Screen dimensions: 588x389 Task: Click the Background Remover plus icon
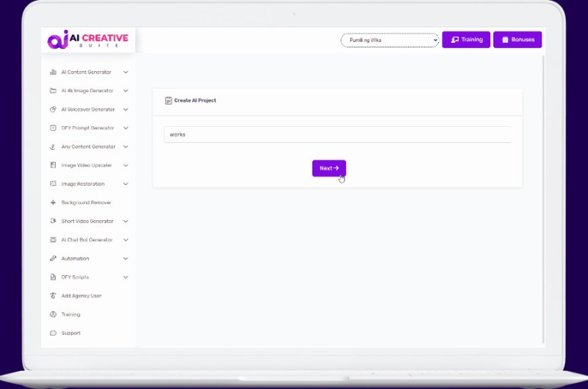tap(53, 203)
